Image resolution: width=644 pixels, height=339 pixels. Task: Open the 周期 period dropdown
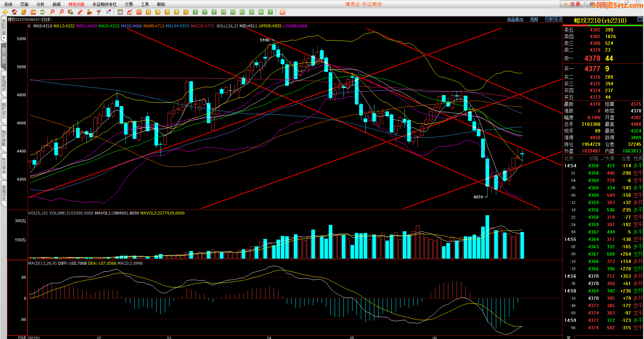(x=534, y=19)
